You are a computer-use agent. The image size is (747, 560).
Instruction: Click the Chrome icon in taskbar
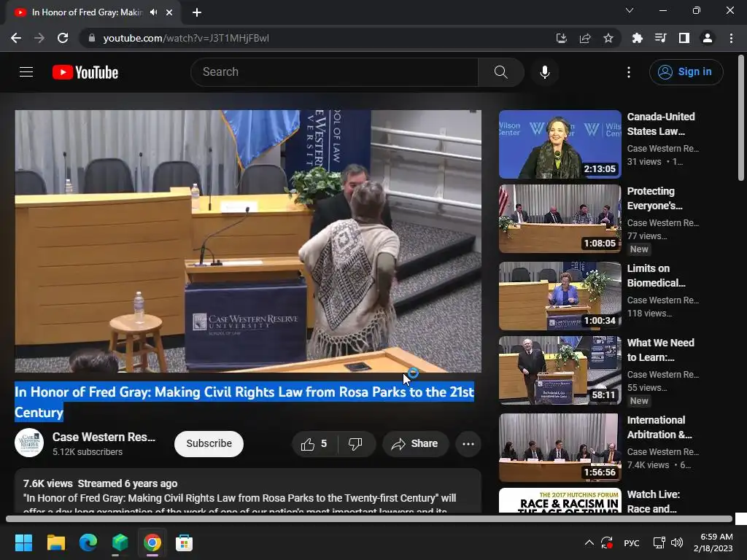[x=152, y=542]
